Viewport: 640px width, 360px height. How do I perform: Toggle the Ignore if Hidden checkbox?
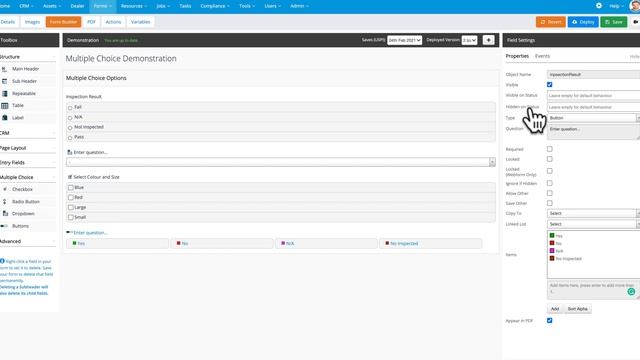coord(549,183)
